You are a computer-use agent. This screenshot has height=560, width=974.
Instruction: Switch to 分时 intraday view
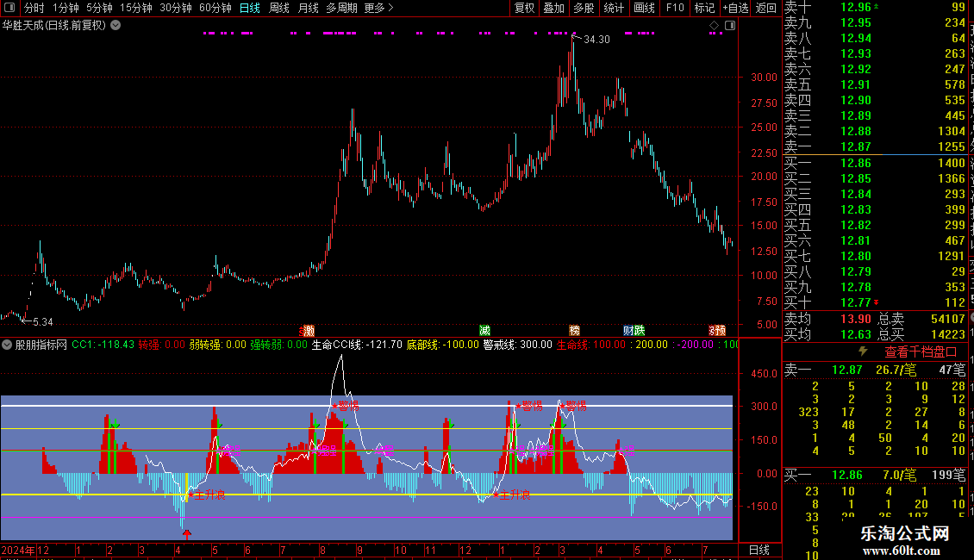coord(34,8)
